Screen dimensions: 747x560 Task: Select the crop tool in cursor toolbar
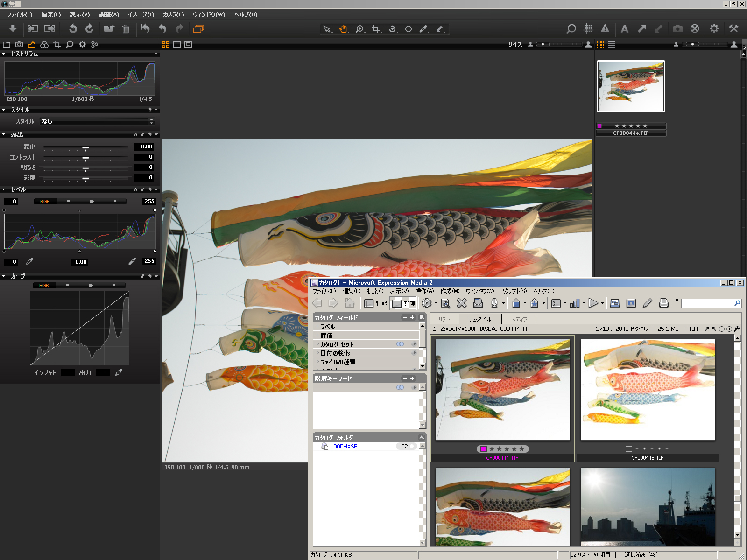[376, 29]
